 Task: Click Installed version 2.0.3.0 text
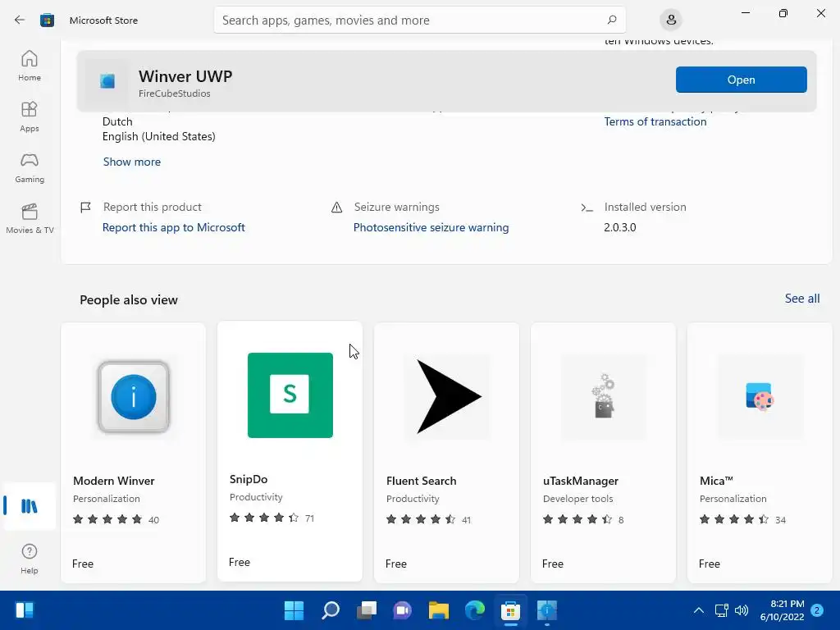click(x=620, y=228)
